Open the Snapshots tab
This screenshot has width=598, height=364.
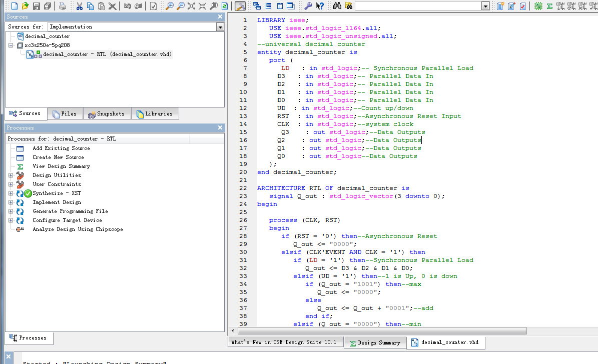106,114
